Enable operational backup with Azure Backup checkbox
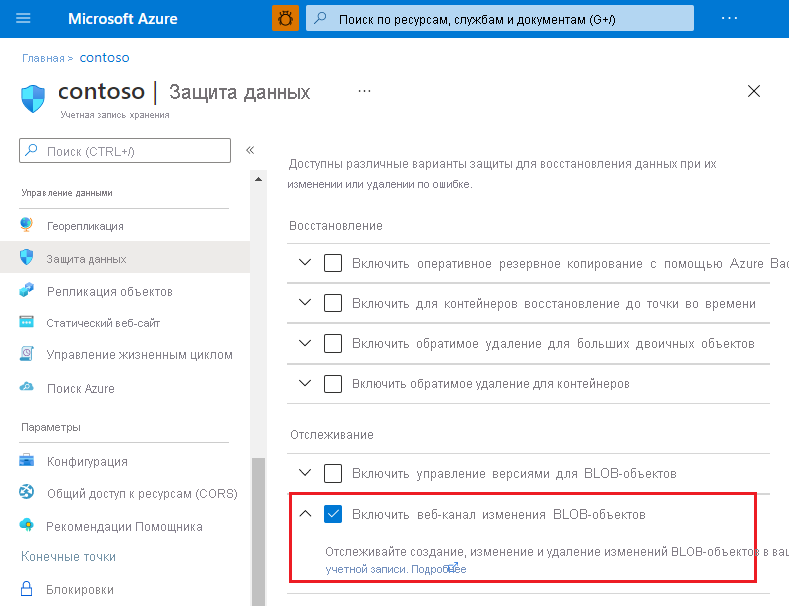The height and width of the screenshot is (606, 789). pos(333,263)
